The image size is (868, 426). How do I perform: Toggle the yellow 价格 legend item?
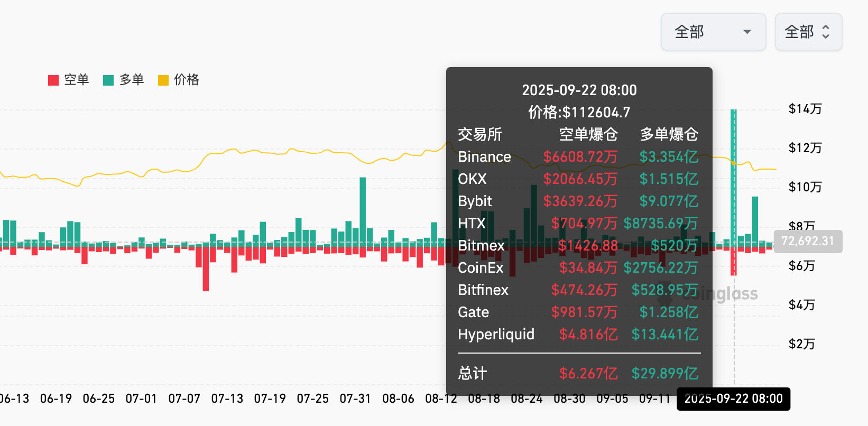[179, 80]
